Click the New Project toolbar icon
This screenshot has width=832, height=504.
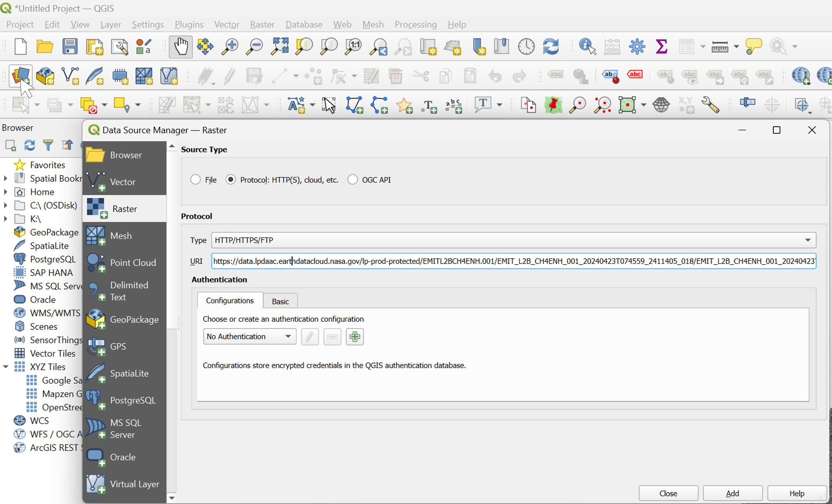[x=20, y=46]
